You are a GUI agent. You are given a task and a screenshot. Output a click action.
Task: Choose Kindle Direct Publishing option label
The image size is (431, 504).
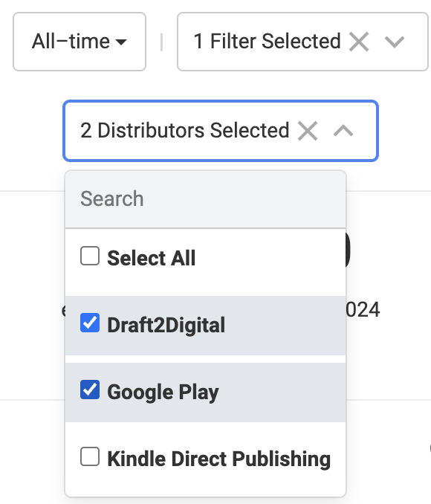click(x=219, y=459)
